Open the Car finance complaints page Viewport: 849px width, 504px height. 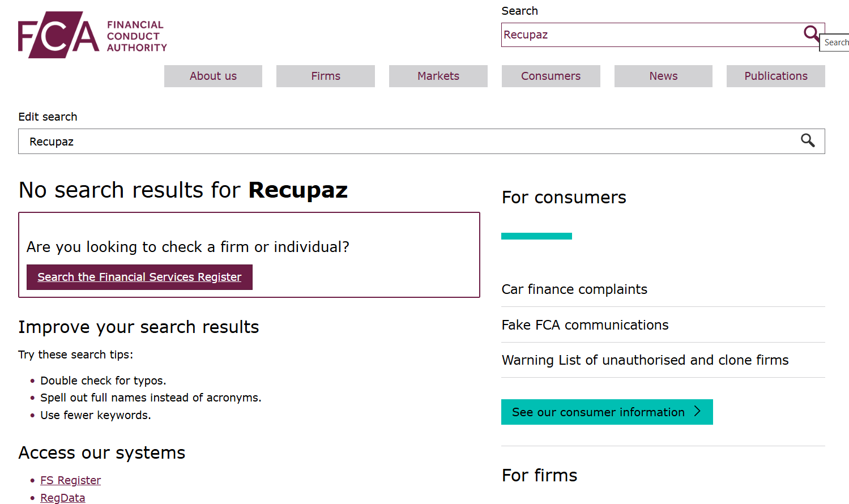574,289
